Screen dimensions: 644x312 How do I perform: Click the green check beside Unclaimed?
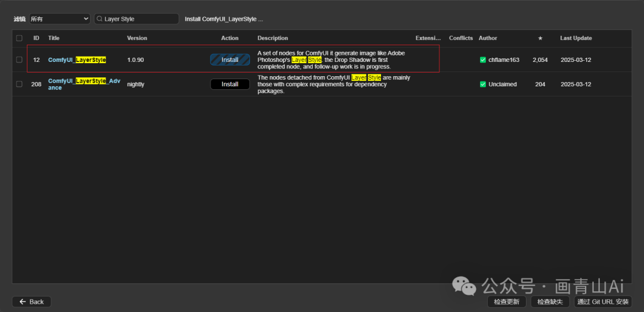tap(483, 84)
